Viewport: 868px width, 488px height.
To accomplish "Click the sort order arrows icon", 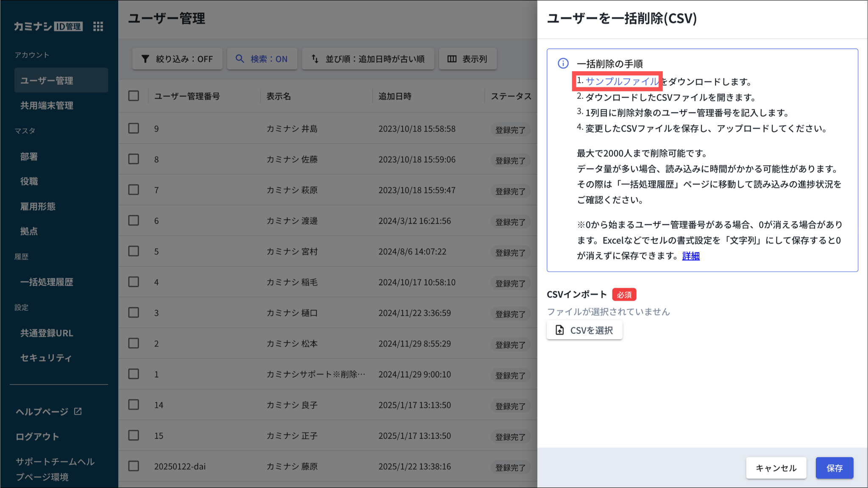I will point(315,59).
